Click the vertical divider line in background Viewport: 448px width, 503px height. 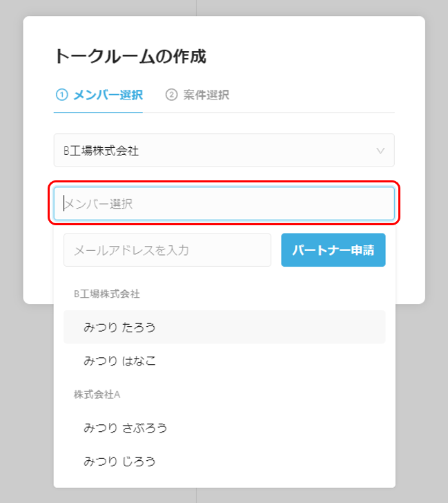click(x=197, y=8)
